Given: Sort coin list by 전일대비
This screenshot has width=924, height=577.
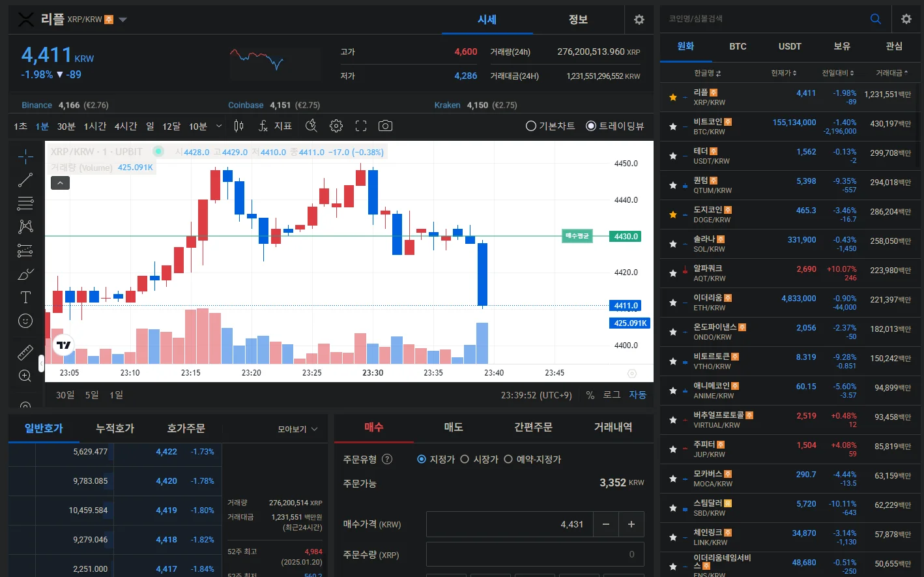Looking at the screenshot, I should click(x=838, y=73).
